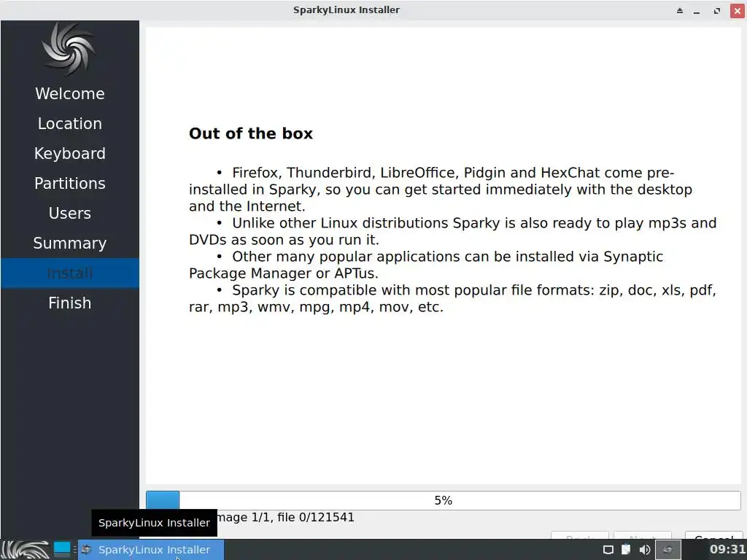Click the volume speaker tray icon
This screenshot has height=560, width=747.
[x=645, y=550]
